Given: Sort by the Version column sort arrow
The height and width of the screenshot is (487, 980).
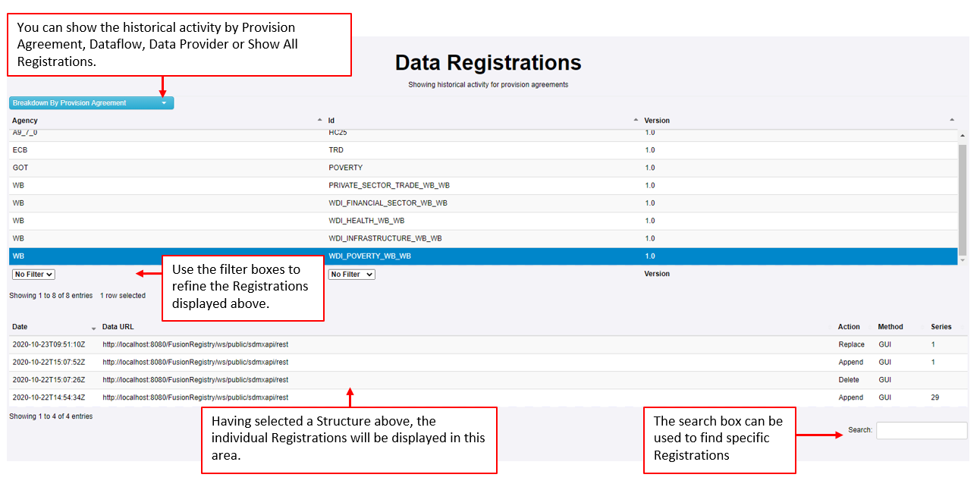Looking at the screenshot, I should point(952,121).
